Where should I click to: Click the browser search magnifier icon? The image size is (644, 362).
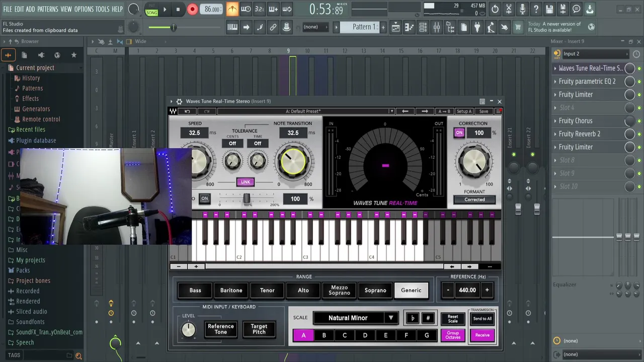[x=78, y=356]
